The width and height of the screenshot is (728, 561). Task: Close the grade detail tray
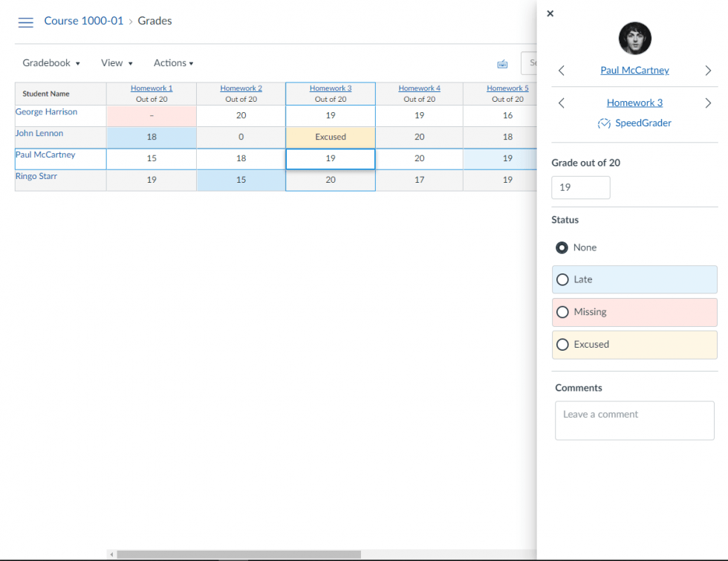tap(550, 13)
